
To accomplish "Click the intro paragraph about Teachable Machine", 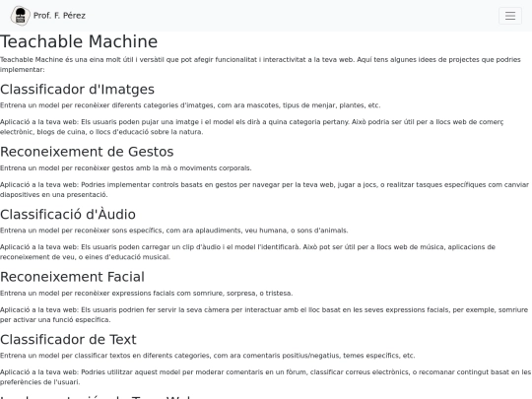I will 260,64.
